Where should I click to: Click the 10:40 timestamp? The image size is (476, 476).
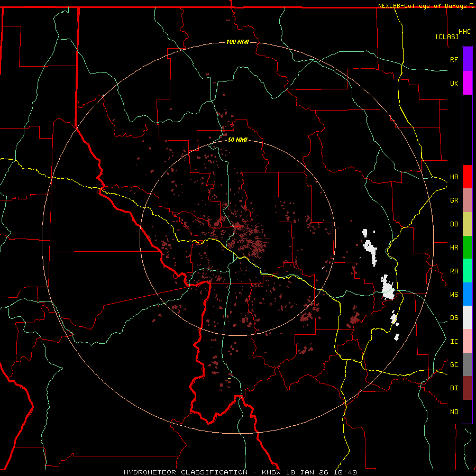click(346, 472)
